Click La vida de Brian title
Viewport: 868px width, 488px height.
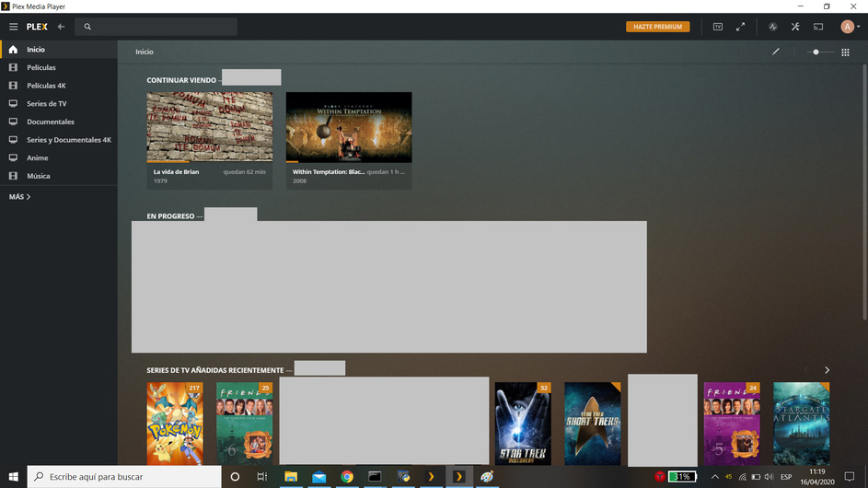pyautogui.click(x=176, y=171)
